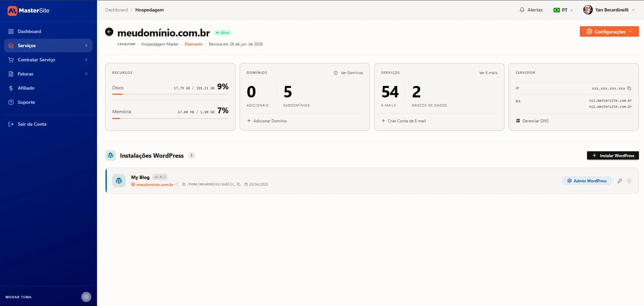Click the Ver E-mails link

[488, 73]
